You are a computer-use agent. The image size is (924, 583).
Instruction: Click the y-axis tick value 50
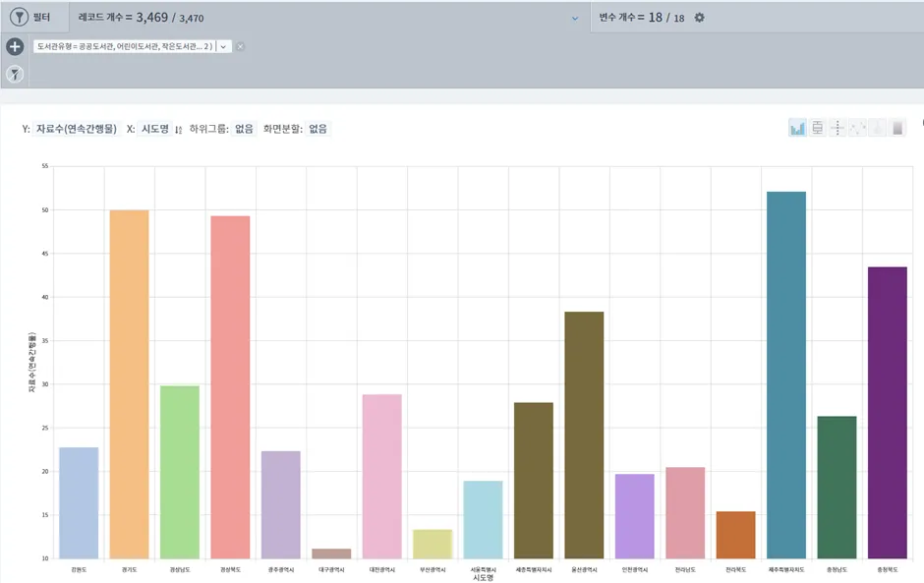tap(45, 209)
